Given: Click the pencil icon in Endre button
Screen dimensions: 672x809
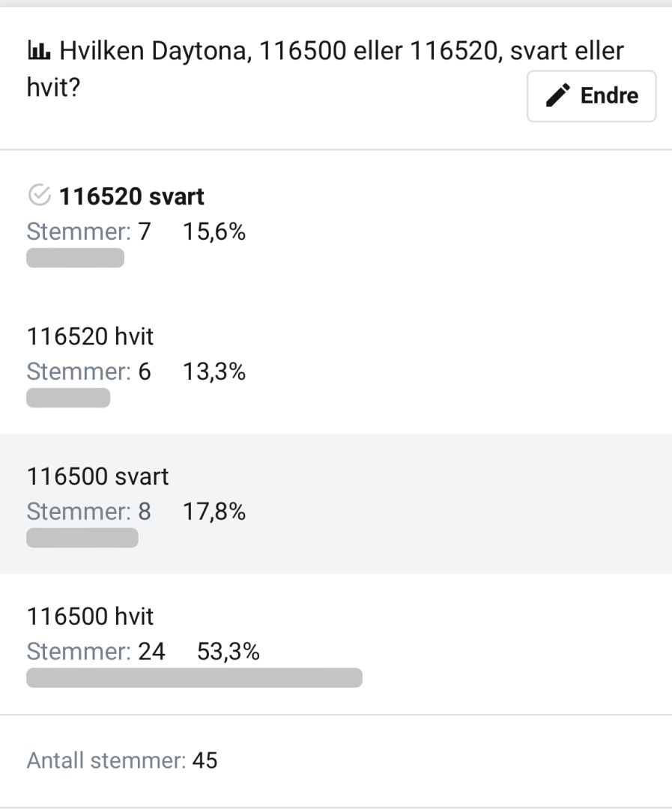Looking at the screenshot, I should pyautogui.click(x=558, y=95).
